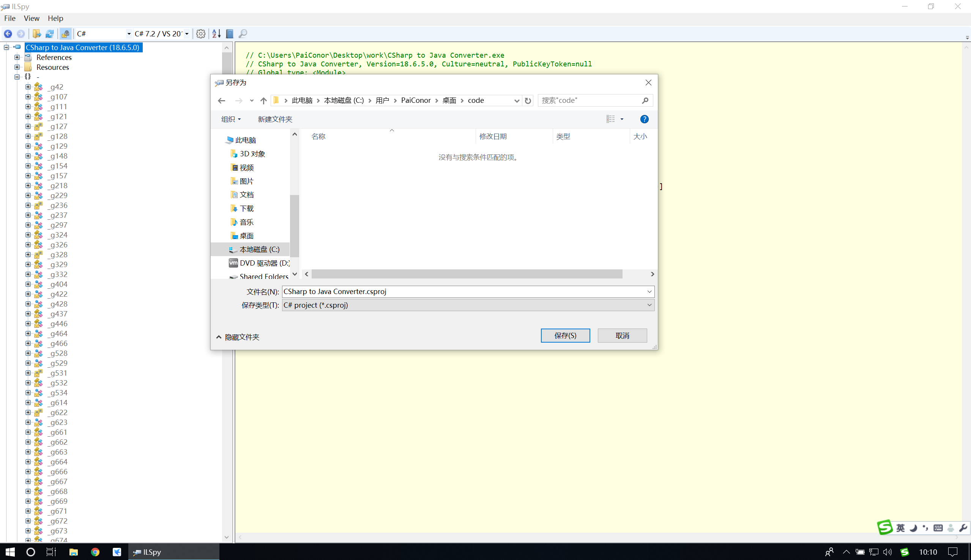Open address bar history dropdown arrow
Image resolution: width=971 pixels, height=560 pixels.
tap(517, 101)
